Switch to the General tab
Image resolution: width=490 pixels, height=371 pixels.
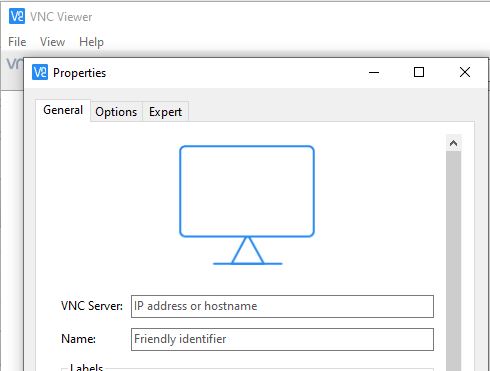(63, 110)
